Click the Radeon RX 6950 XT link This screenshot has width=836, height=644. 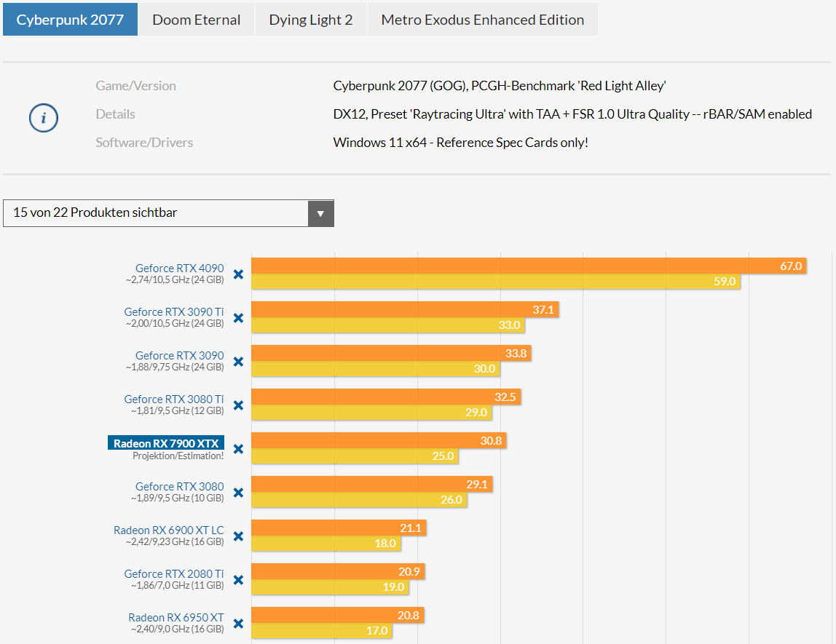(x=176, y=617)
